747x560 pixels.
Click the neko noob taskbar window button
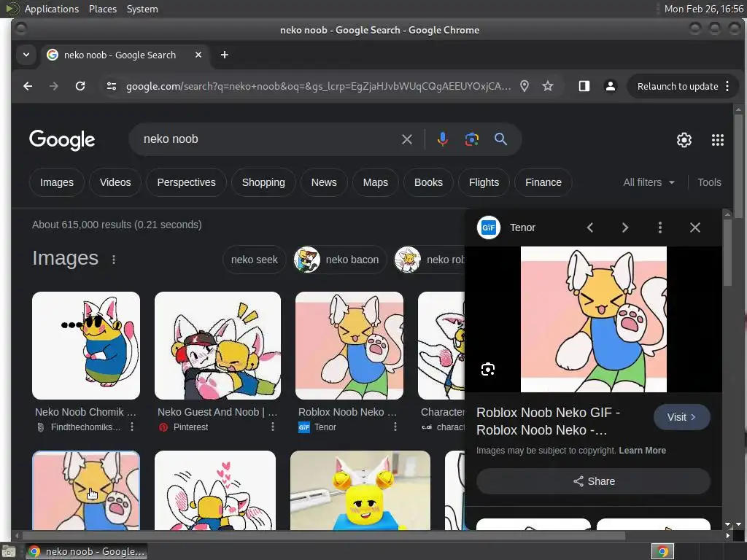[87, 551]
